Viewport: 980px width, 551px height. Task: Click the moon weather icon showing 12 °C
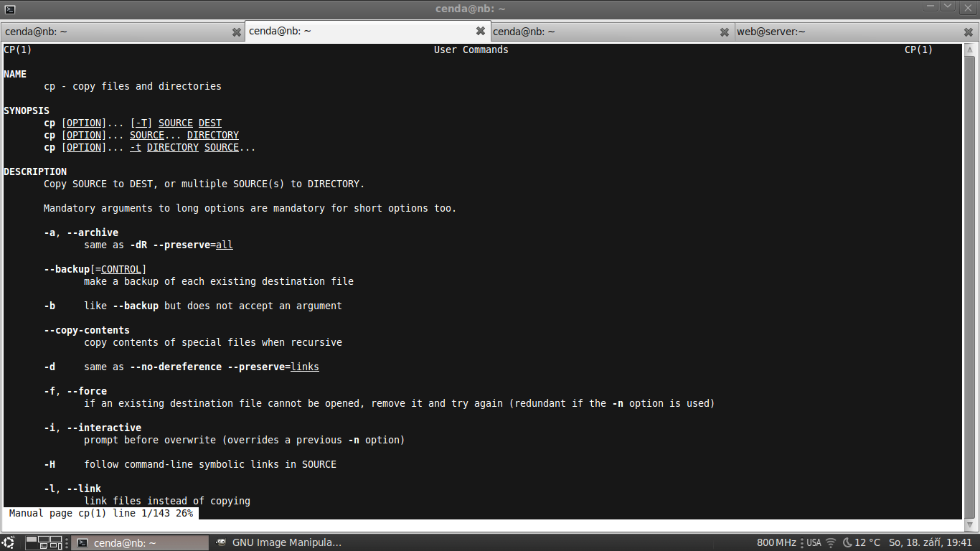pos(847,543)
